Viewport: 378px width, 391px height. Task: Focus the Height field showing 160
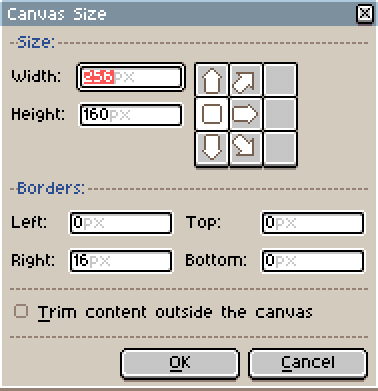pos(131,115)
